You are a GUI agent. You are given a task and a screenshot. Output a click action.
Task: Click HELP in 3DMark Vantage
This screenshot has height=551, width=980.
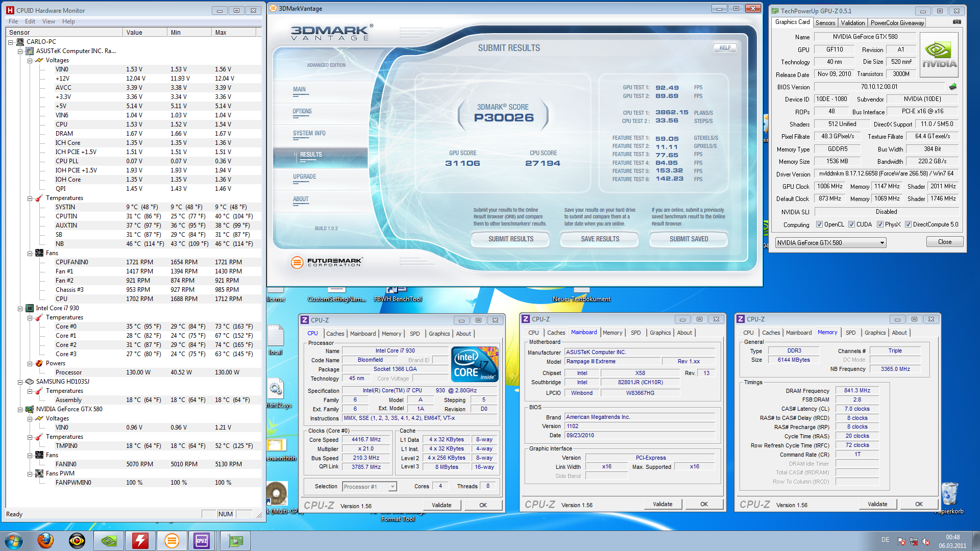pos(725,47)
